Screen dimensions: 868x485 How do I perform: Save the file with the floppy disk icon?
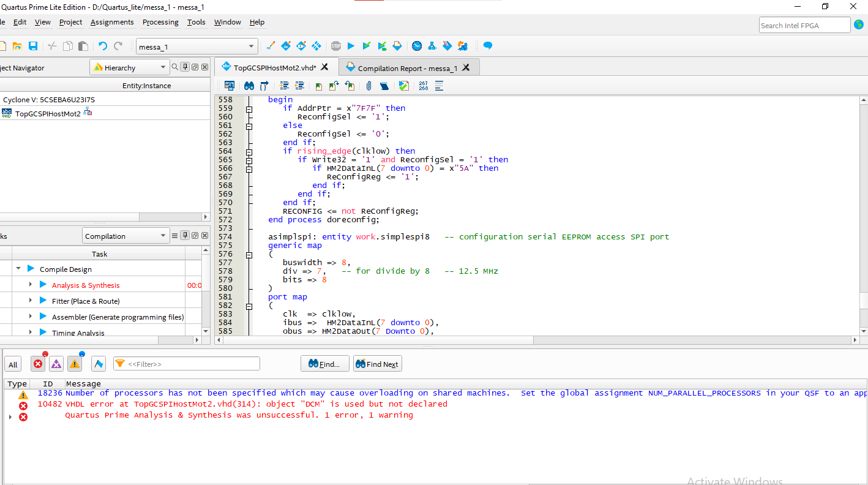pyautogui.click(x=33, y=46)
